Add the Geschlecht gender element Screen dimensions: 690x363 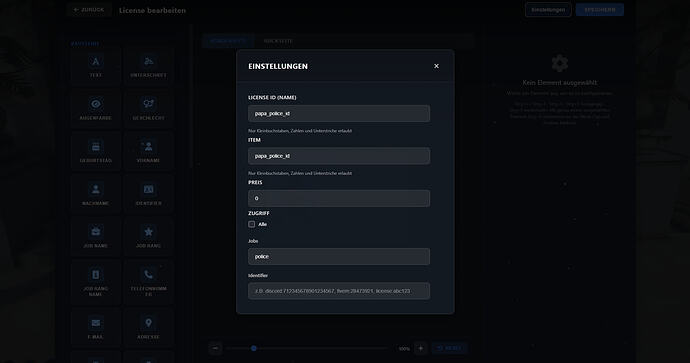point(148,109)
